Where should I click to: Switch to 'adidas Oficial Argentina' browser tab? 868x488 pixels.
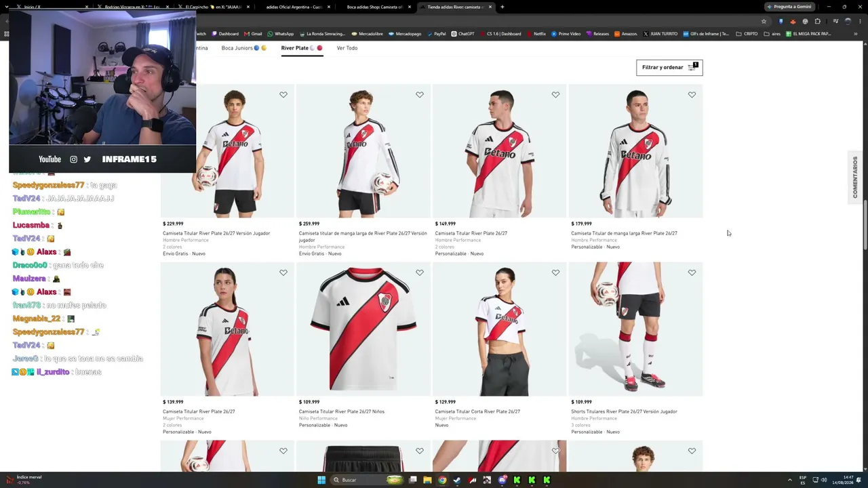pos(293,7)
